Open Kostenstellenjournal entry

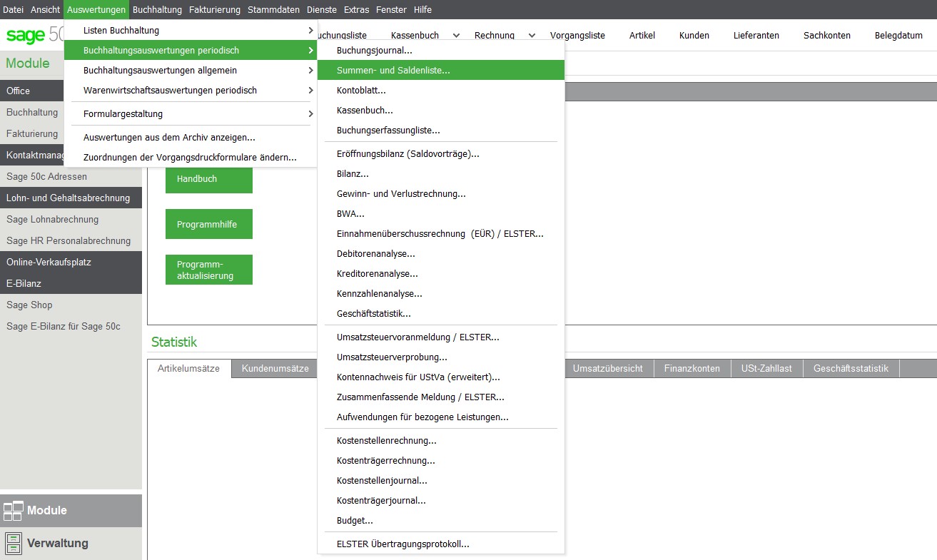click(x=441, y=480)
